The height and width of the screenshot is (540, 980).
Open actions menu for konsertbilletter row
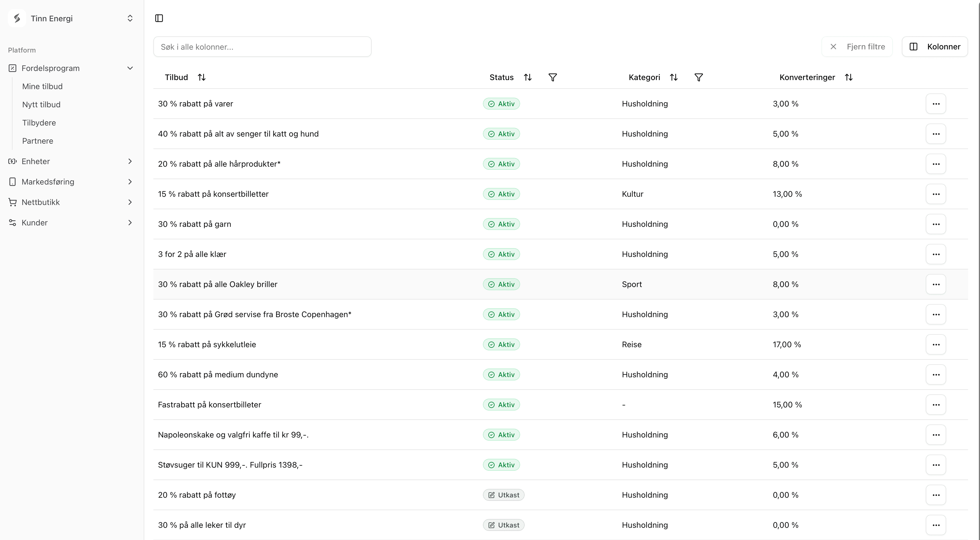pos(936,194)
